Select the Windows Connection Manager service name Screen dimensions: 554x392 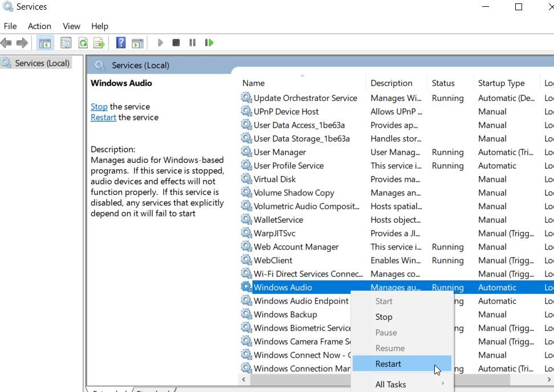tap(302, 368)
